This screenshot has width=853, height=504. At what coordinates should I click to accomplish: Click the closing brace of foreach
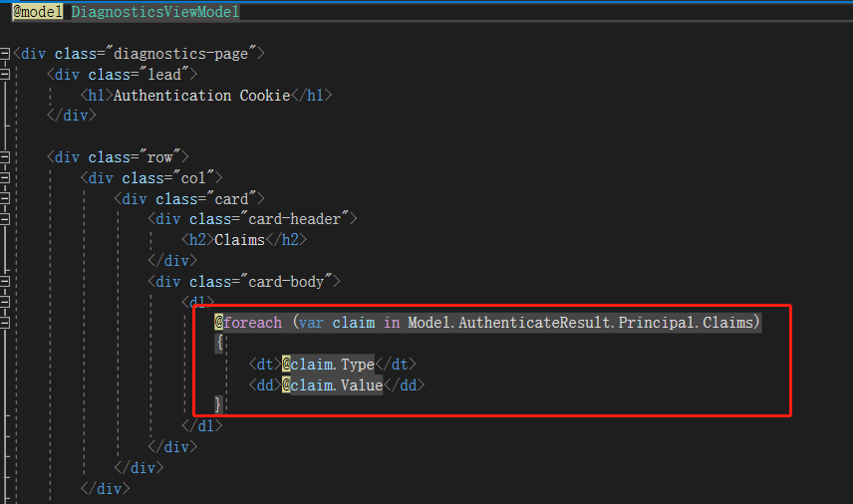pos(218,404)
